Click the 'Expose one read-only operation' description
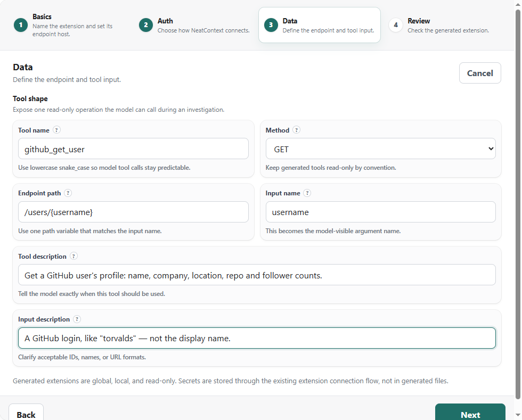Screen dimensions: 522x420 (x=118, y=110)
